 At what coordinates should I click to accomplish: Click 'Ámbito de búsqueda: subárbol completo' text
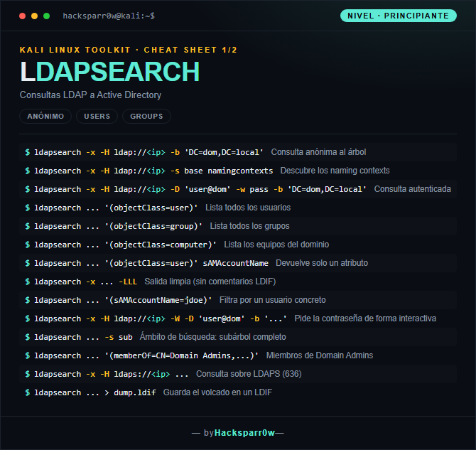(x=212, y=337)
